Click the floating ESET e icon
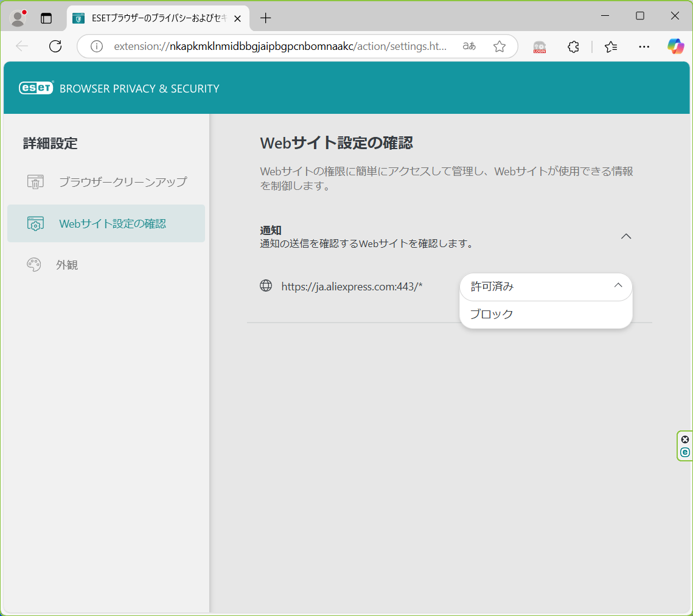Screen dimensions: 693x616 (x=684, y=452)
